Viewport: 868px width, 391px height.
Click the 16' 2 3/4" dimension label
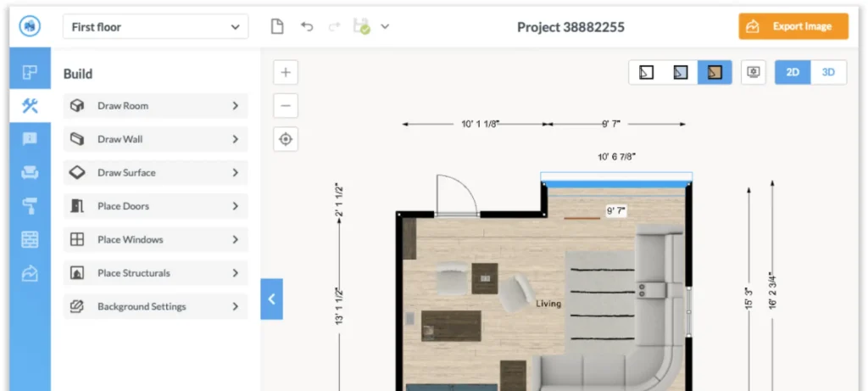[772, 290]
